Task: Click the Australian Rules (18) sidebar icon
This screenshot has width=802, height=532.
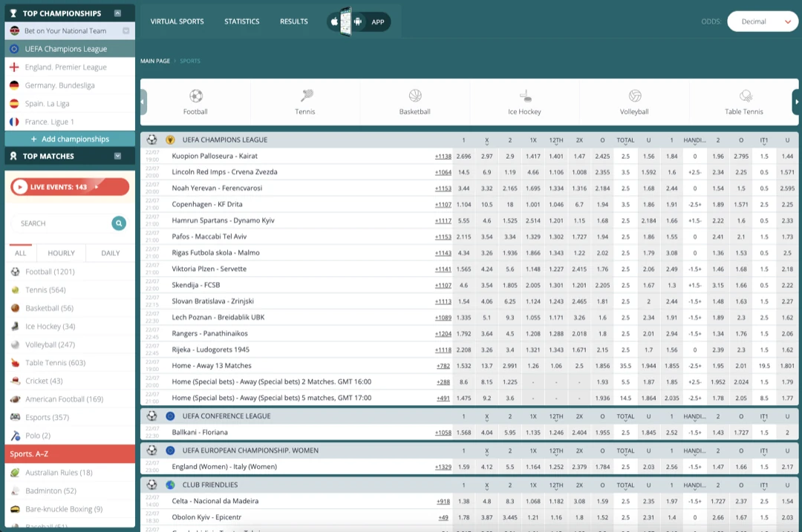Action: [16, 473]
